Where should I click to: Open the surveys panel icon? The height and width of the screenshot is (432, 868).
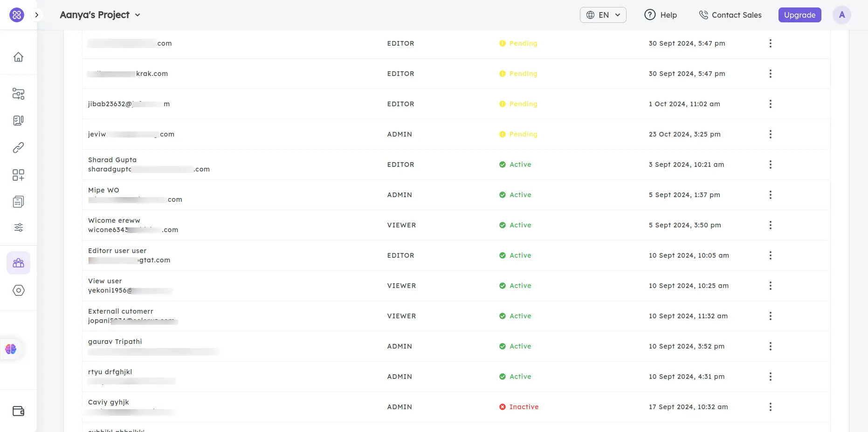pos(18,120)
